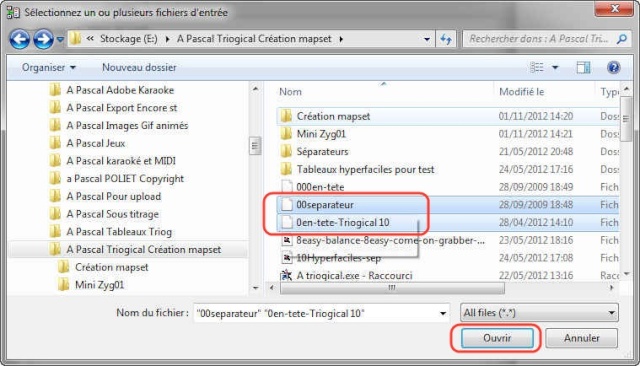Image resolution: width=640 pixels, height=366 pixels.
Task: Click icon of '8easy-balance-8easy-come-on-grabber' file
Action: pyautogui.click(x=287, y=240)
